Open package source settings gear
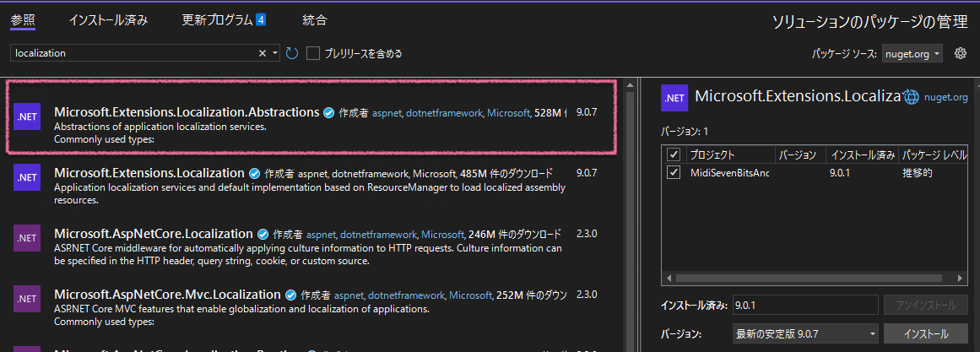Viewport: 980px width, 352px height. [961, 54]
